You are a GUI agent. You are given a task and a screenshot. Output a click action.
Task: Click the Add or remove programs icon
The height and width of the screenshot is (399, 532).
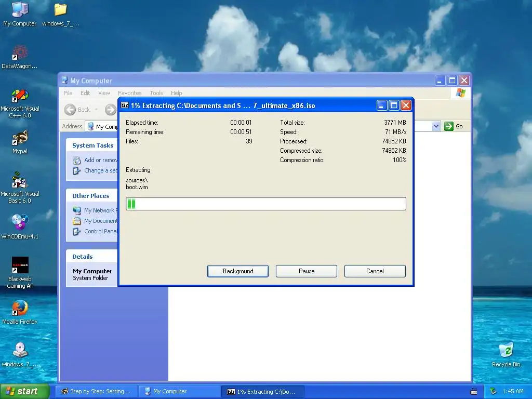click(77, 160)
